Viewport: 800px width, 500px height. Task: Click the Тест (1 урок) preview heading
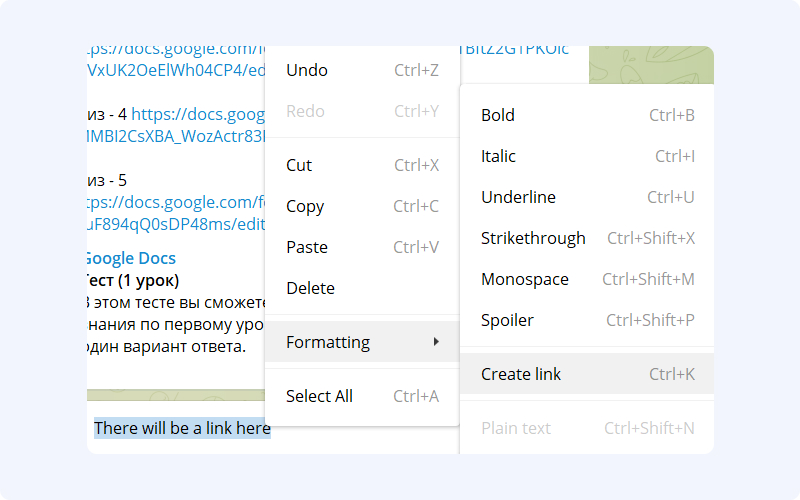coord(133,281)
